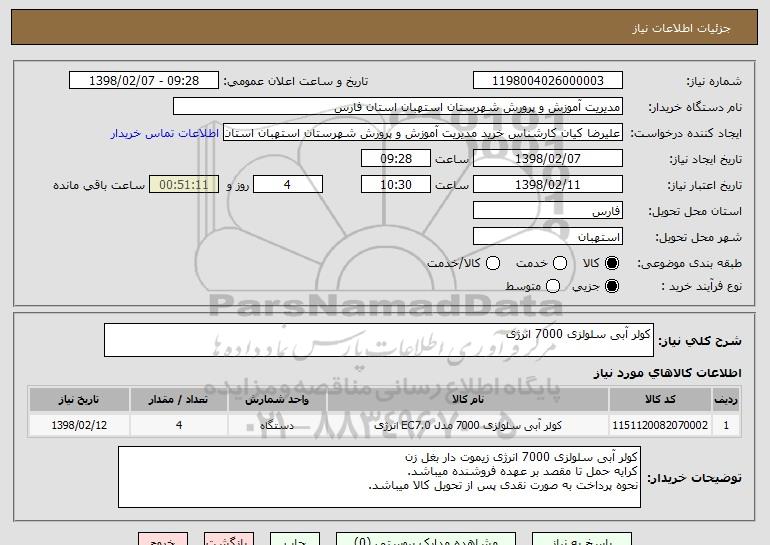This screenshot has width=770, height=545.
Task: Click the تعداد / مقدار column header
Action: [179, 400]
